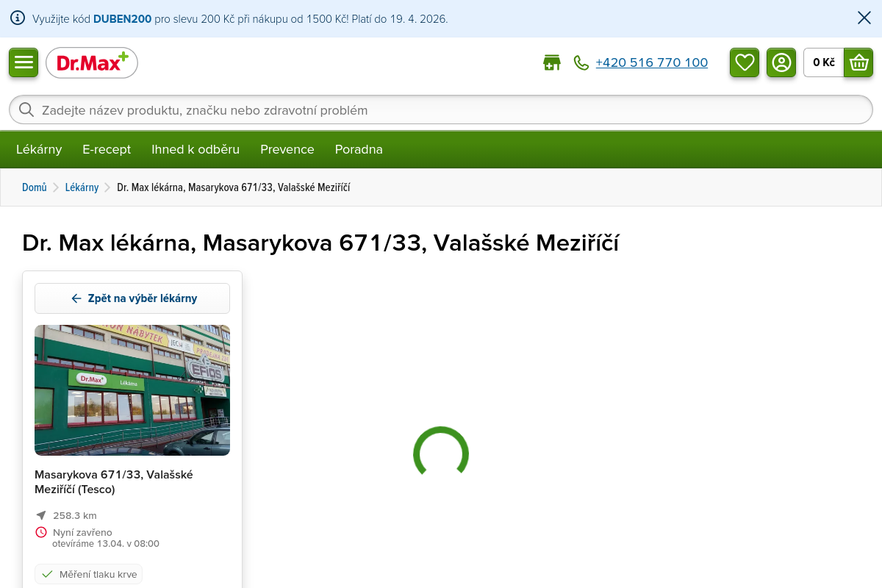882x588 pixels.
Task: Focus the product search input field
Action: tap(441, 110)
